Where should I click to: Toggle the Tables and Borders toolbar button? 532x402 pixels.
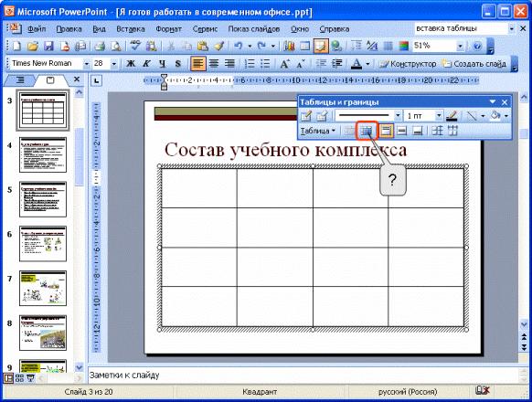tap(321, 46)
